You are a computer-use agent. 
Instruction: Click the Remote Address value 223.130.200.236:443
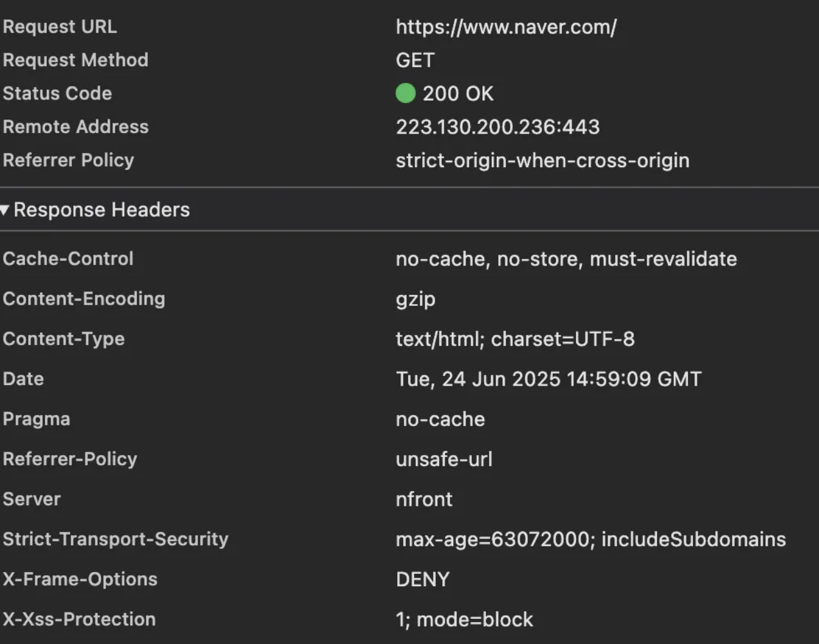(x=498, y=127)
